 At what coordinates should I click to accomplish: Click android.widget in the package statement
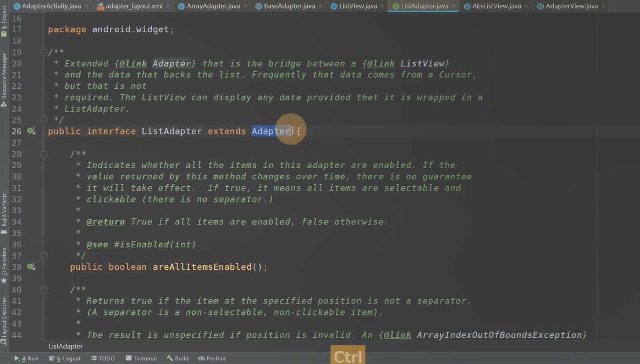click(x=130, y=30)
